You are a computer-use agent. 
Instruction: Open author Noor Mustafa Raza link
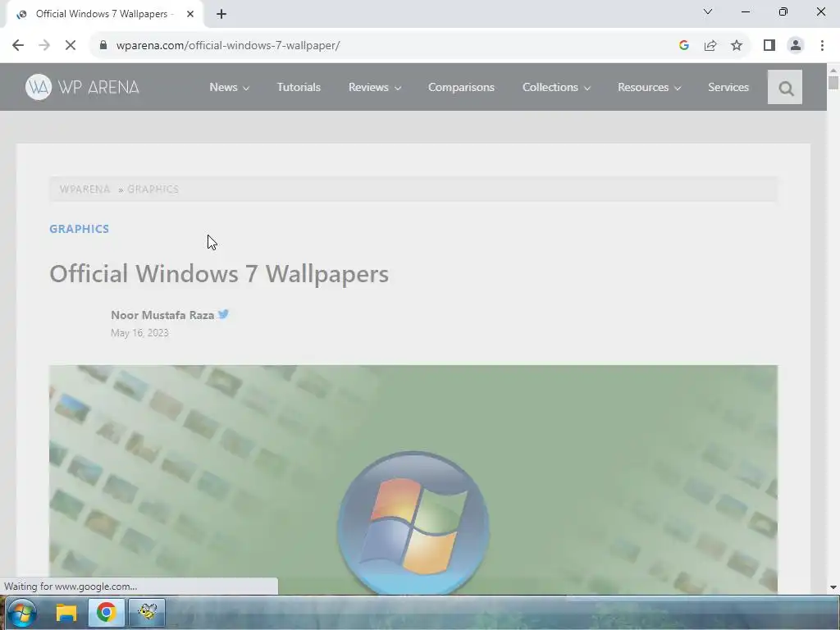(162, 315)
